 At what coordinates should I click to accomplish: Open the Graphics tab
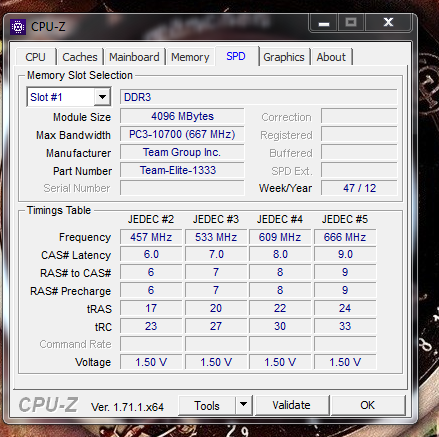click(284, 57)
